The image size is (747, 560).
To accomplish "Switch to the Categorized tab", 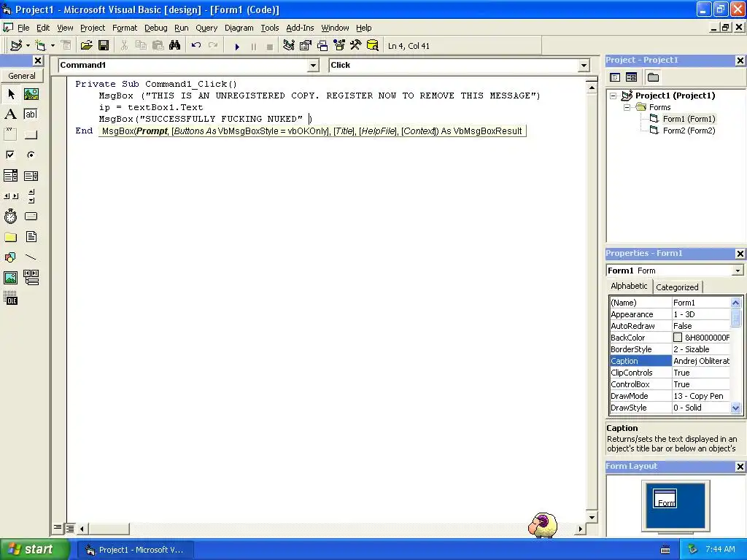I will point(677,287).
